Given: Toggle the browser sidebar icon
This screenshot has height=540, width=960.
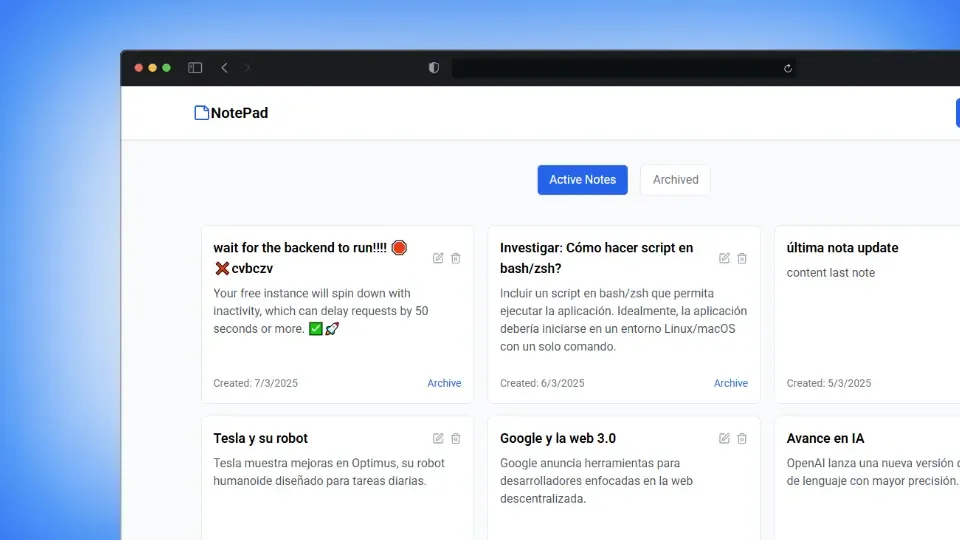Looking at the screenshot, I should 195,68.
